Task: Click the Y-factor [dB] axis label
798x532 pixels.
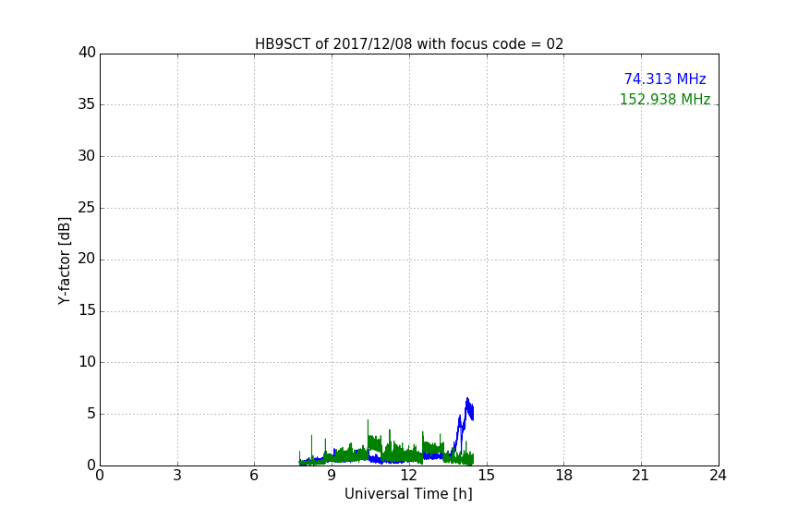Action: (x=65, y=260)
